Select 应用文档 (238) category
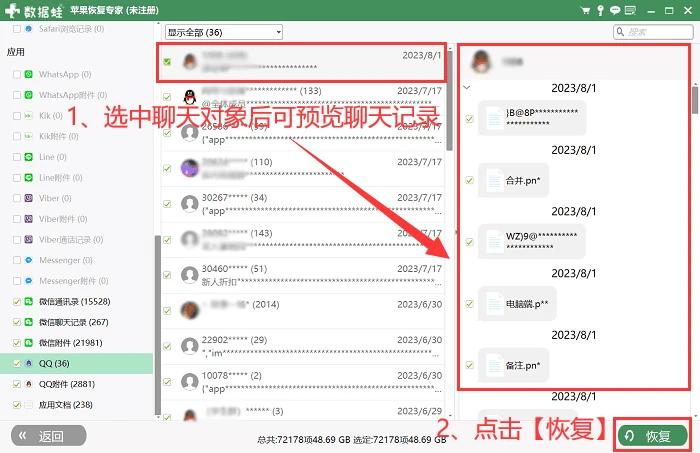This screenshot has height=453, width=700. (66, 405)
